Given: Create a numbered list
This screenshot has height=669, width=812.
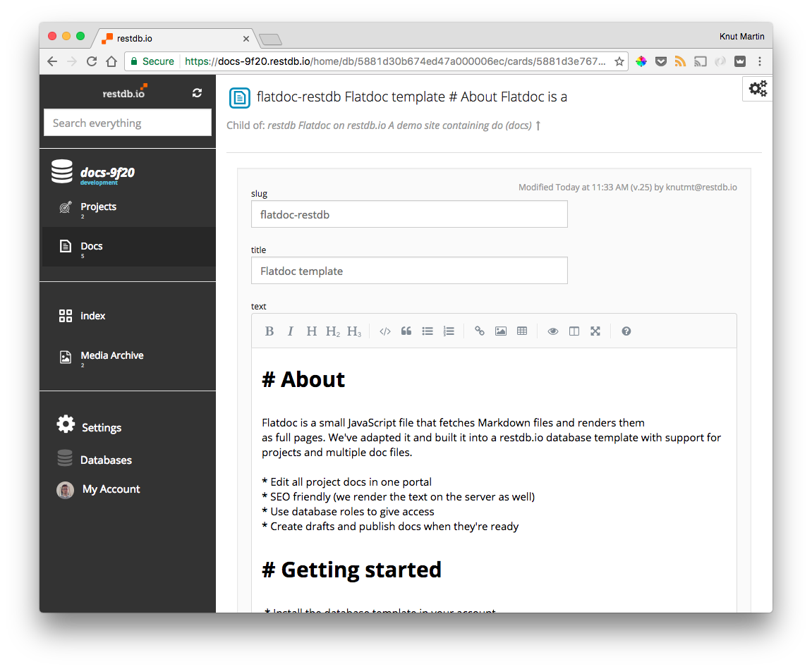Looking at the screenshot, I should (x=449, y=331).
